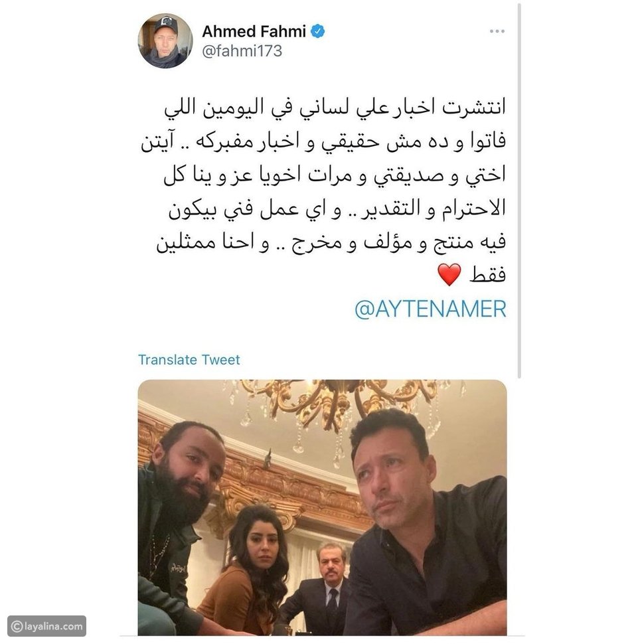644x644 pixels.
Task: Click the Ahmed Fahmi display name
Action: tap(254, 31)
